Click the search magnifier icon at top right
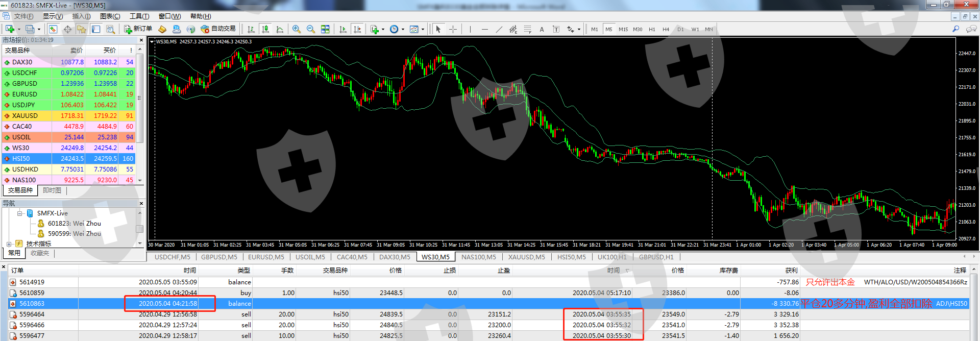 (x=955, y=29)
